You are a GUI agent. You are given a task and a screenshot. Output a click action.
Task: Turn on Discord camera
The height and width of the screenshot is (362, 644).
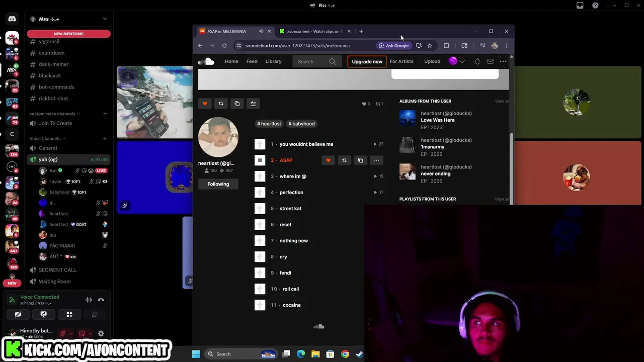(18, 315)
